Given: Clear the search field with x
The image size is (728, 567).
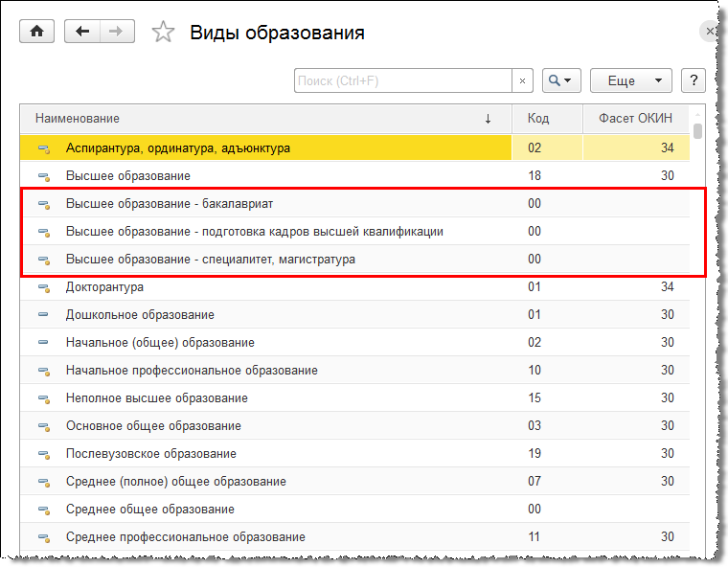Looking at the screenshot, I should [522, 80].
